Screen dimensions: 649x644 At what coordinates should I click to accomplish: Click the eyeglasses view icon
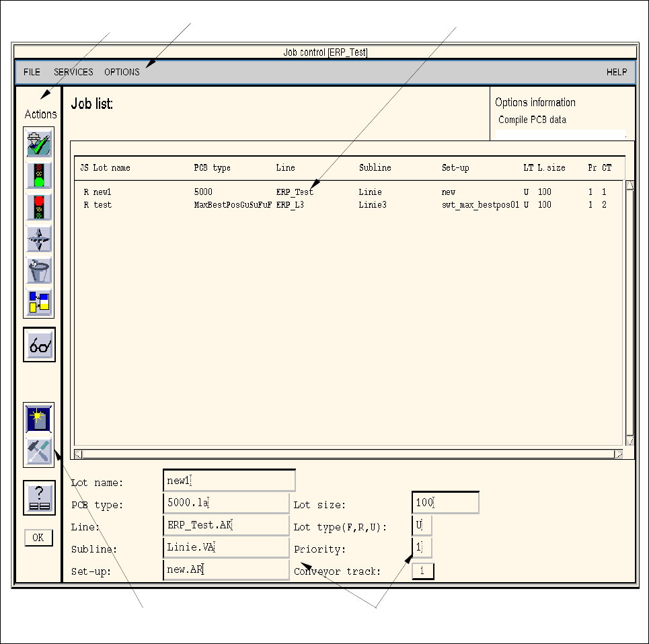39,345
